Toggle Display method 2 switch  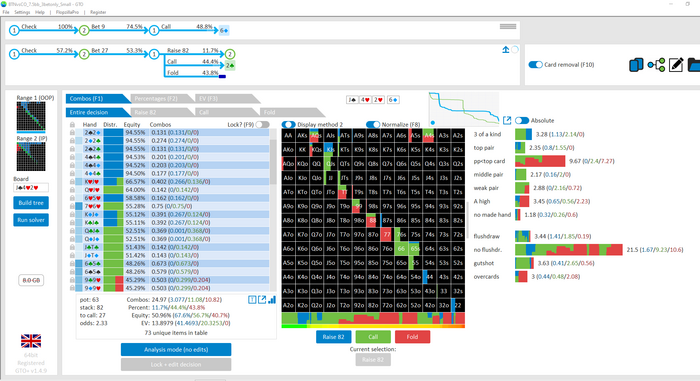pyautogui.click(x=288, y=125)
